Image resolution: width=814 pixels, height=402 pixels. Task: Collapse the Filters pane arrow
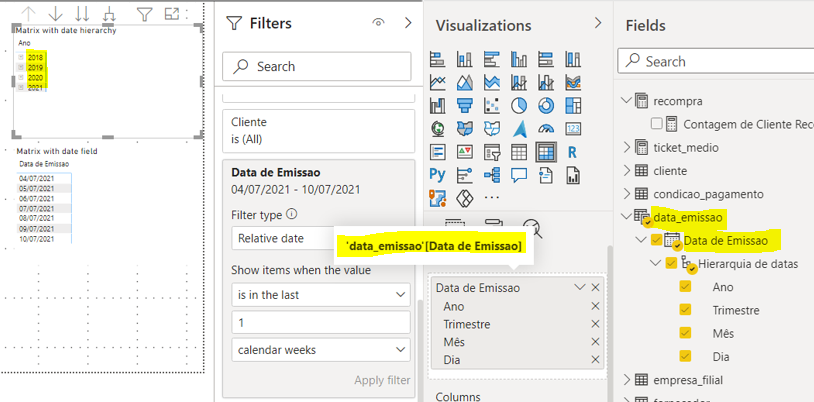coord(408,22)
